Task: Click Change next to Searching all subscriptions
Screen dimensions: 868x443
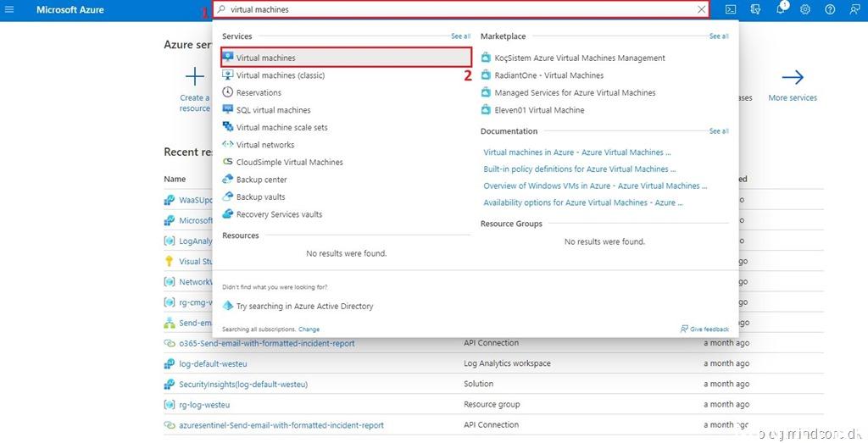Action: coord(309,329)
